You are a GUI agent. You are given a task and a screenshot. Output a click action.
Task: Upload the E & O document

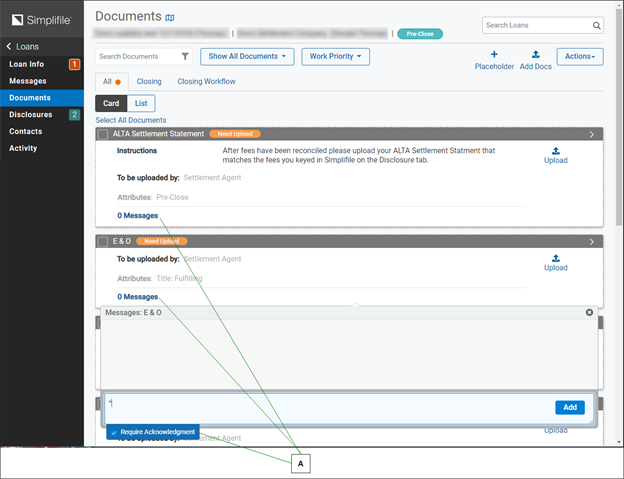pyautogui.click(x=556, y=263)
